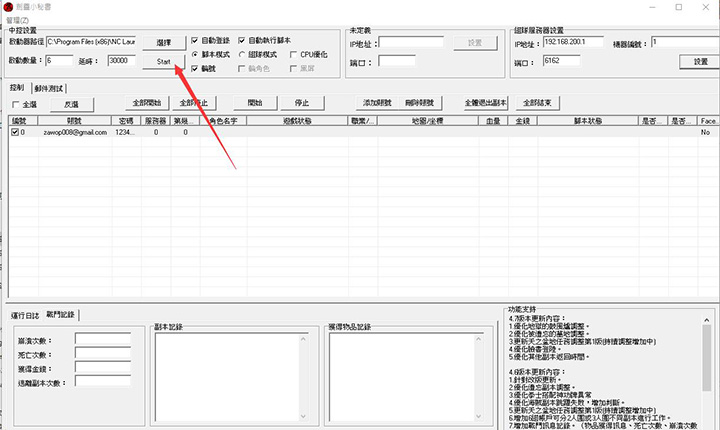This screenshot has width=720, height=430.
Task: Uncheck the zawop008@gmail.com account row checkbox
Action: (14, 132)
